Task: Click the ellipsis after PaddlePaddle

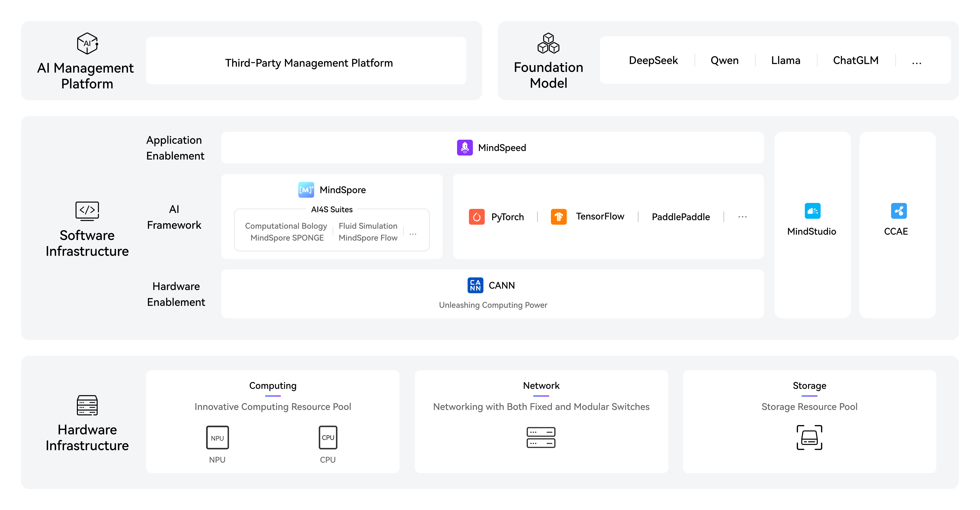Action: (742, 217)
